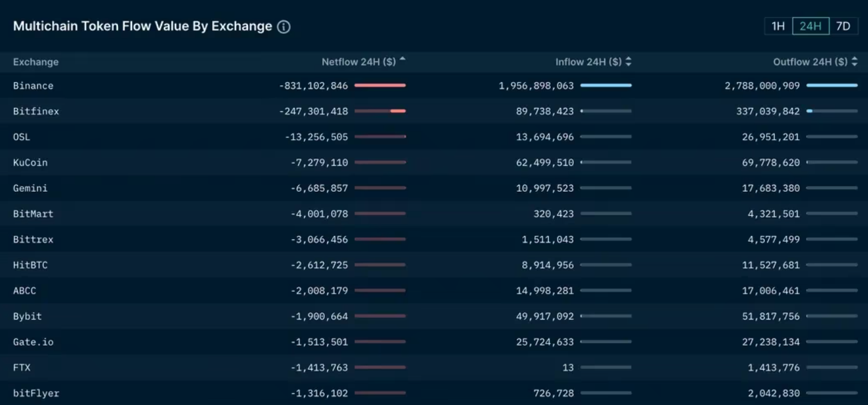Click the Gemini exchange name

[x=30, y=189]
